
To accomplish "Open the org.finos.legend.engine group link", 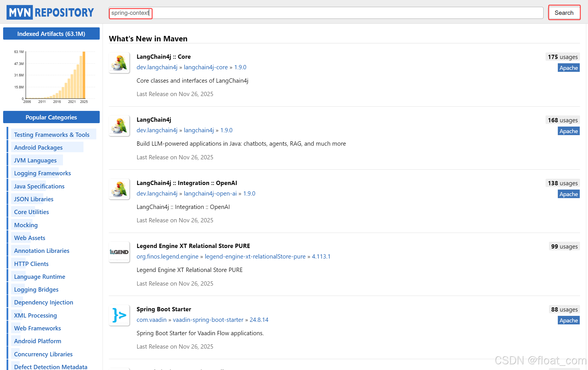I will point(167,257).
